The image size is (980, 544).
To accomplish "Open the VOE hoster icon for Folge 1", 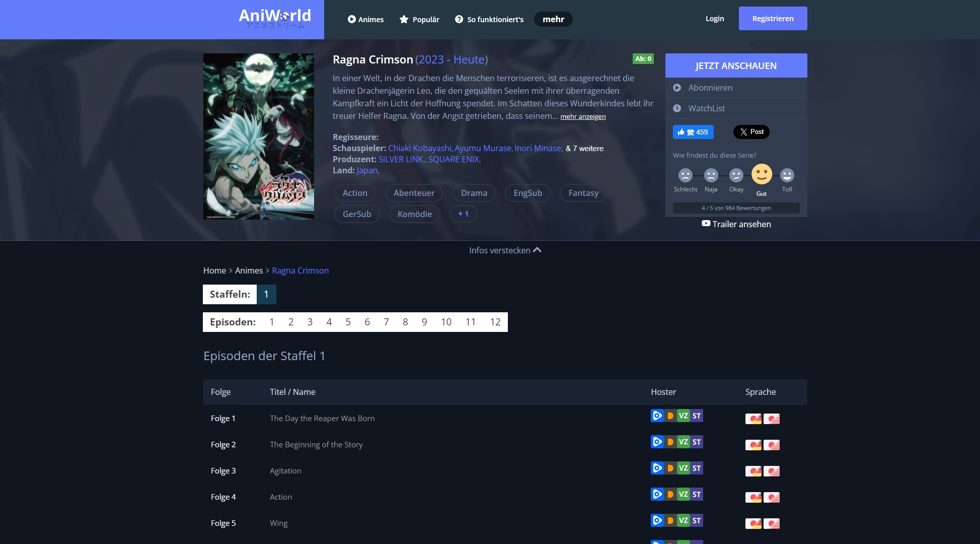I will click(657, 416).
